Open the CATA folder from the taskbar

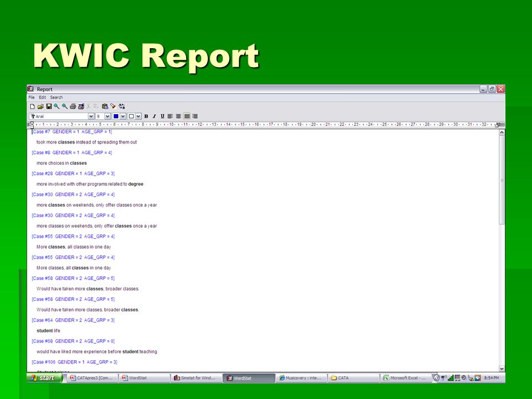pyautogui.click(x=354, y=378)
